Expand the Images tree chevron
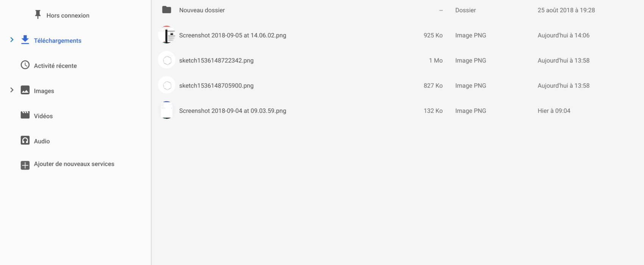Screen dimensions: 644x265 [12, 90]
